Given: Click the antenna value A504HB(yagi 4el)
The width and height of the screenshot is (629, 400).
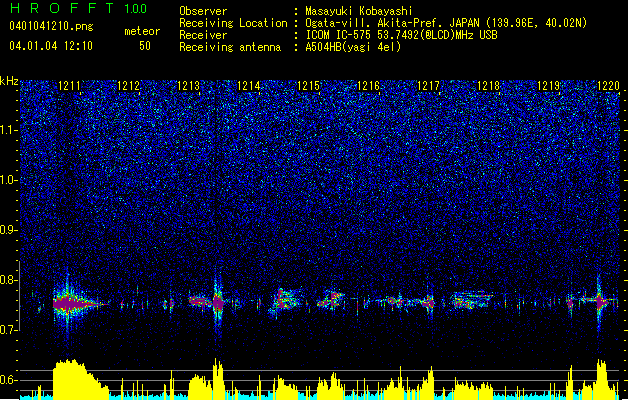Looking at the screenshot, I should coord(353,47).
